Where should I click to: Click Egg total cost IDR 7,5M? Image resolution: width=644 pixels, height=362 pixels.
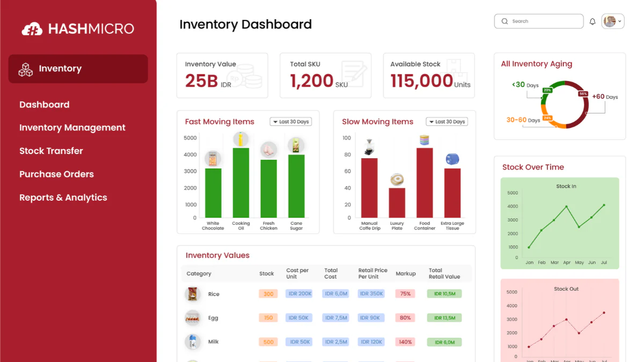click(336, 318)
